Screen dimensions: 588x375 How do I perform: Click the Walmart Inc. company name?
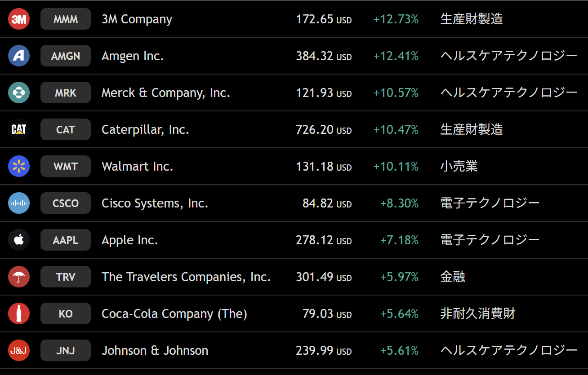[137, 167]
